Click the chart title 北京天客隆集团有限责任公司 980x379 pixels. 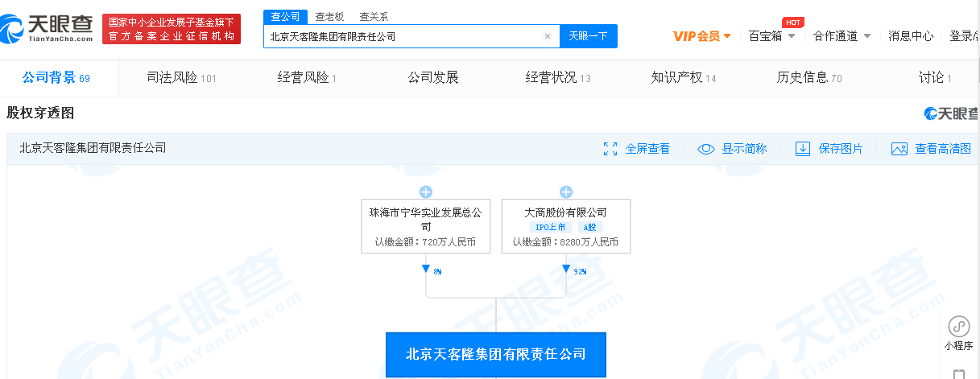click(93, 148)
